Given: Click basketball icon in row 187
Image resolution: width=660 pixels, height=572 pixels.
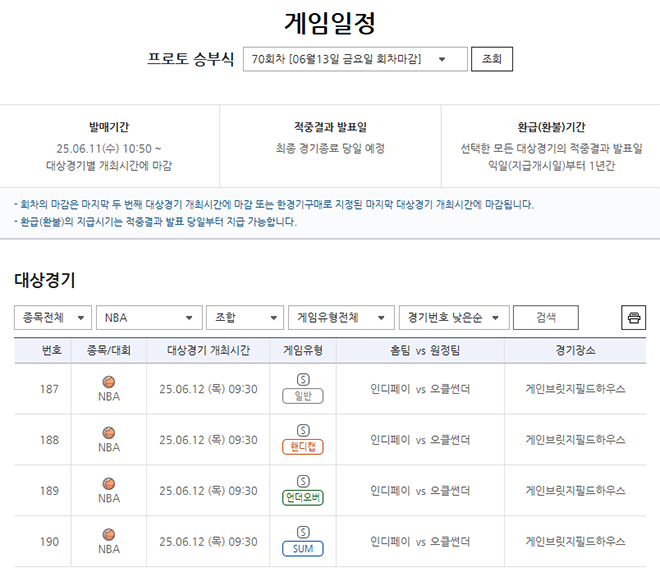Looking at the screenshot, I should click(109, 382).
